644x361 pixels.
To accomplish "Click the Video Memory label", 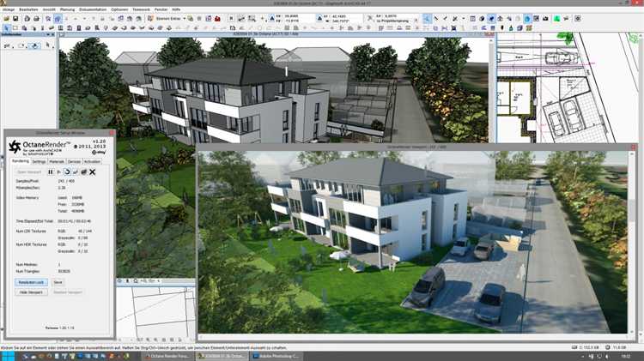I will 27,198.
